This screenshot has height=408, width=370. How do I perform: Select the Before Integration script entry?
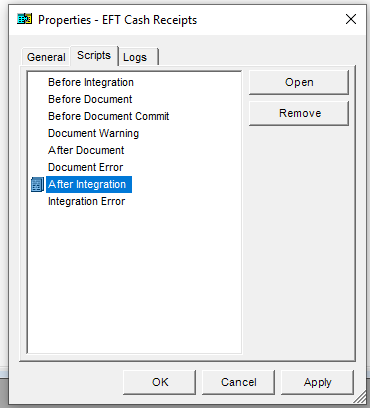tap(91, 82)
